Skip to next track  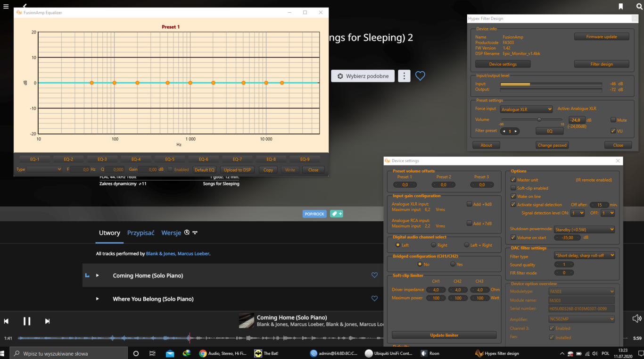click(47, 321)
